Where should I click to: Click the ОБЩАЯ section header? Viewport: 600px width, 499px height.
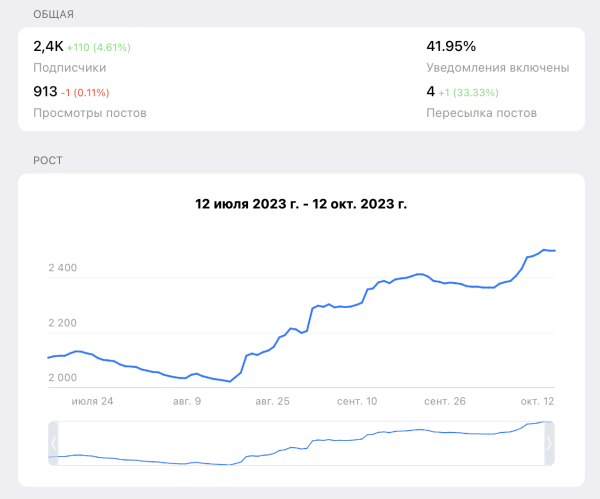(x=53, y=14)
